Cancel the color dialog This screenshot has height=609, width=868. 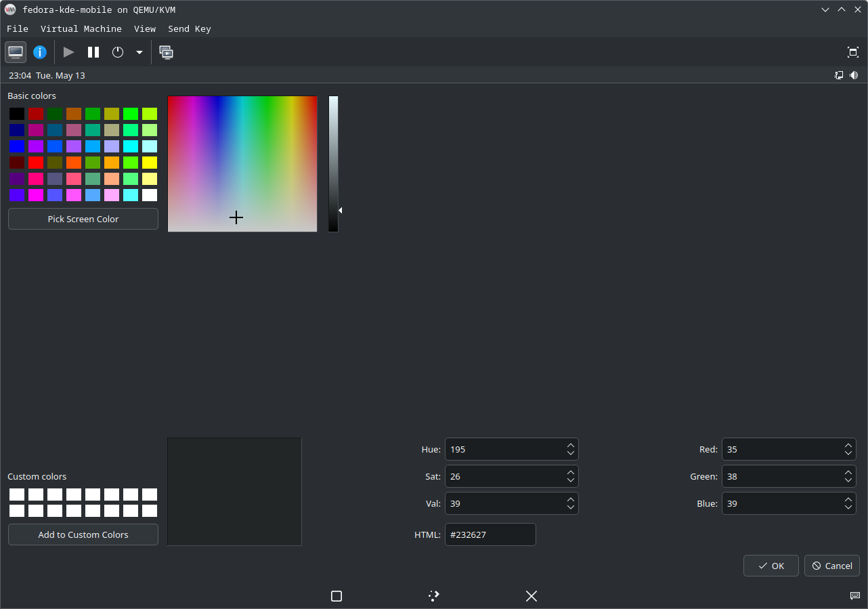(x=832, y=566)
